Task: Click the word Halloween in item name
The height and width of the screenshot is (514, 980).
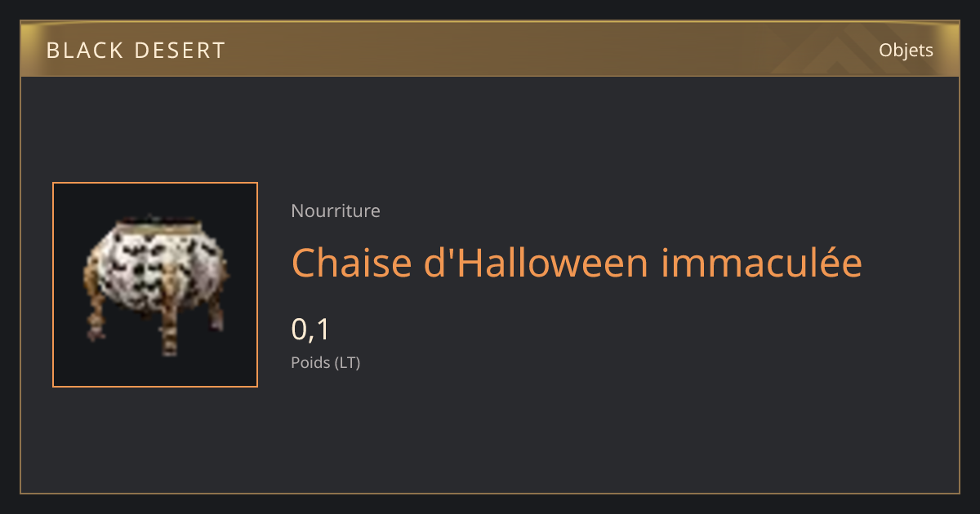Action: pos(549,263)
